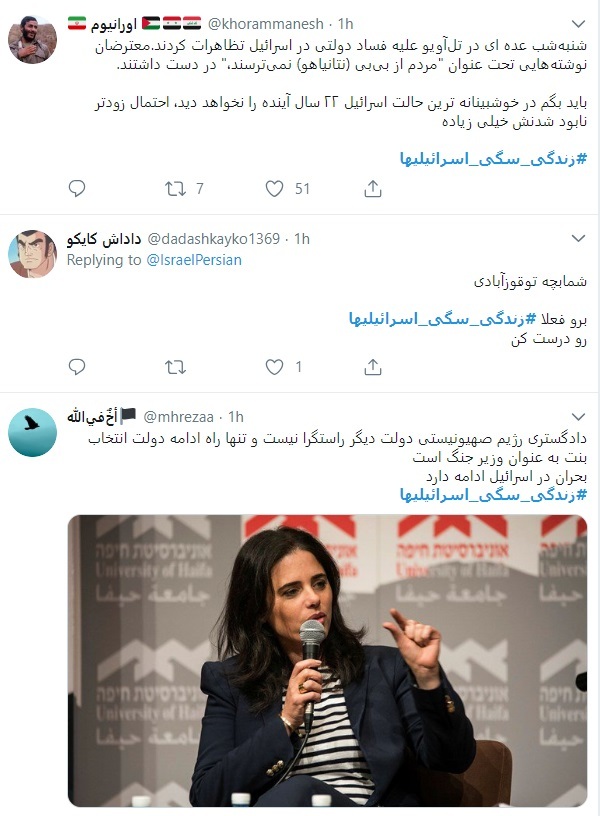
Task: Open the hashtag in the first tweet
Action: tap(493, 158)
